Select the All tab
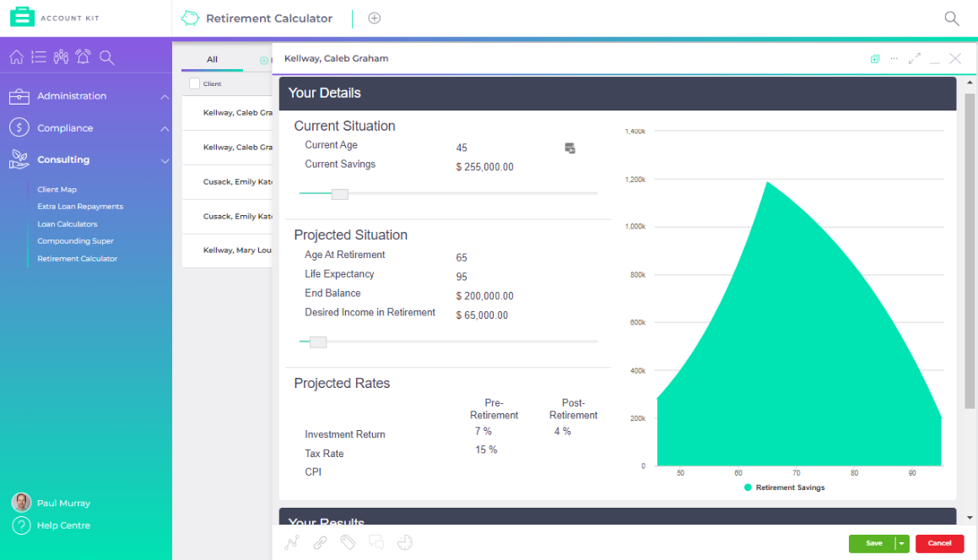 coord(212,60)
